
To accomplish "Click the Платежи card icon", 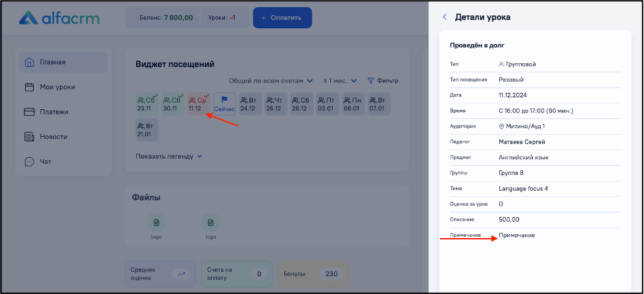I will point(29,112).
